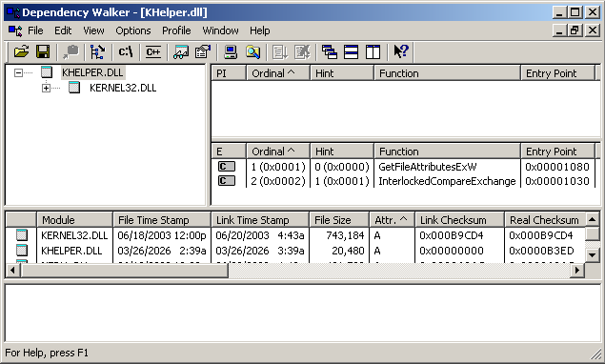Click the C export icon for InterlockedCompareExchange
The image size is (605, 364).
[x=227, y=181]
